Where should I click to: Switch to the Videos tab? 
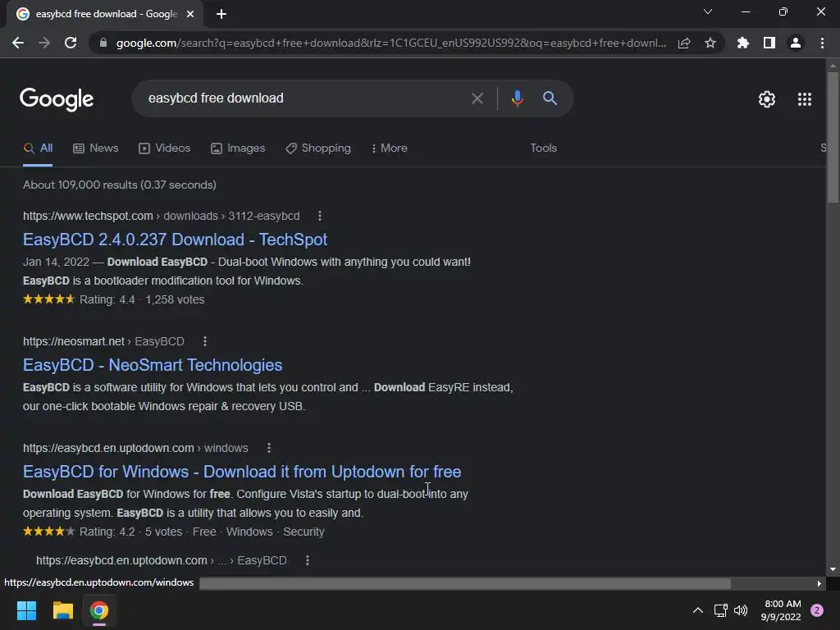coord(164,148)
